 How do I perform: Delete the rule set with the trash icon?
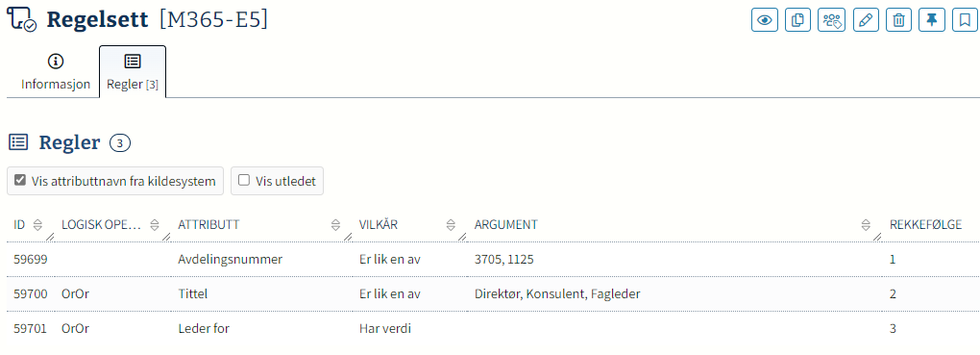(898, 20)
